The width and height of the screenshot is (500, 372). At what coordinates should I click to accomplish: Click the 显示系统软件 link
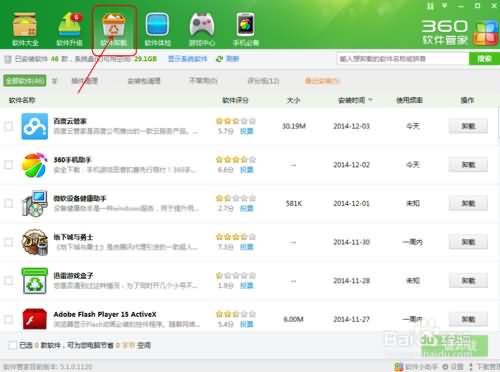[187, 59]
